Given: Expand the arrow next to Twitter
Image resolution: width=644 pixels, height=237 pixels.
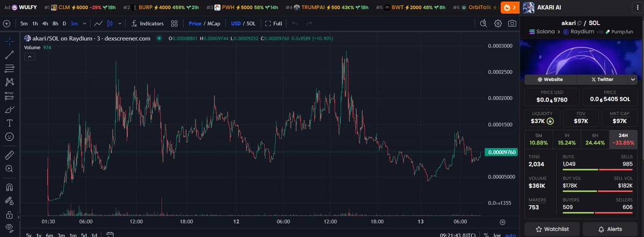Looking at the screenshot, I should pos(633,79).
